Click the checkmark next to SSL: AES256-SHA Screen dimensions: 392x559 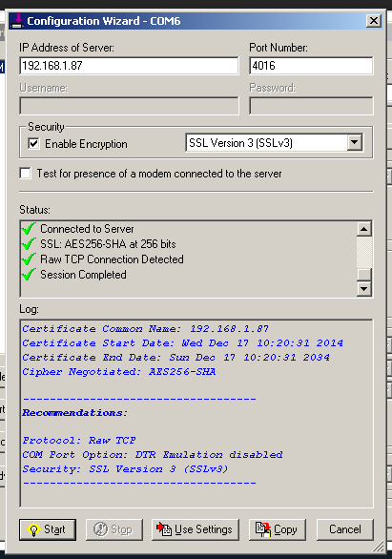(x=29, y=244)
